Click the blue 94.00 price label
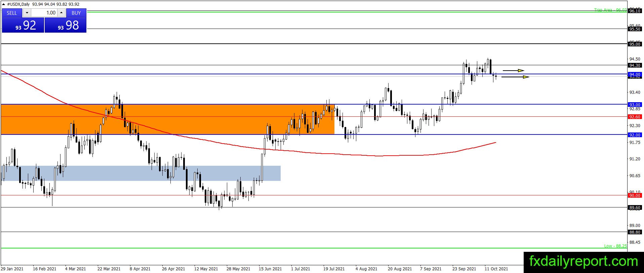 click(635, 74)
